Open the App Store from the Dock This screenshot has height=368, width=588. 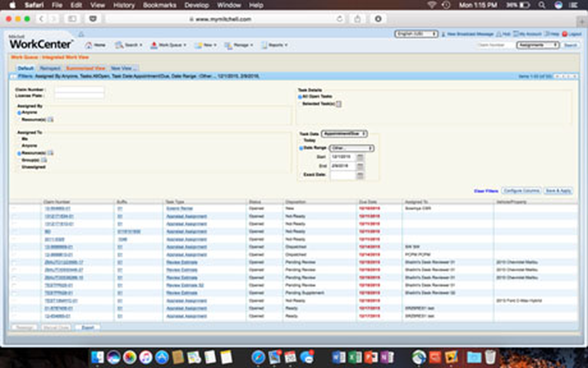pyautogui.click(x=162, y=357)
